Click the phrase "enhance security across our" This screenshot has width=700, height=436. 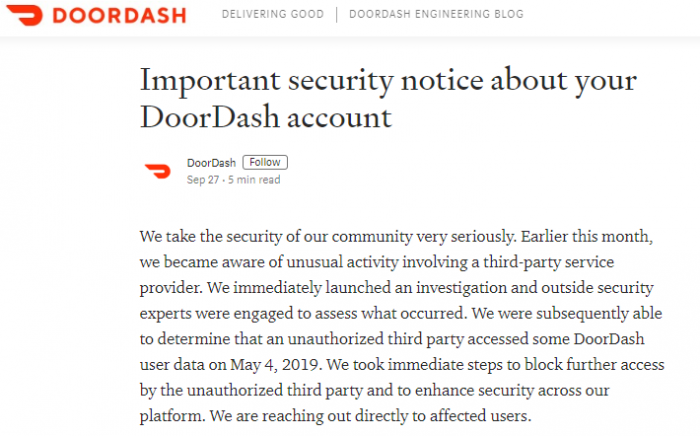click(512, 390)
